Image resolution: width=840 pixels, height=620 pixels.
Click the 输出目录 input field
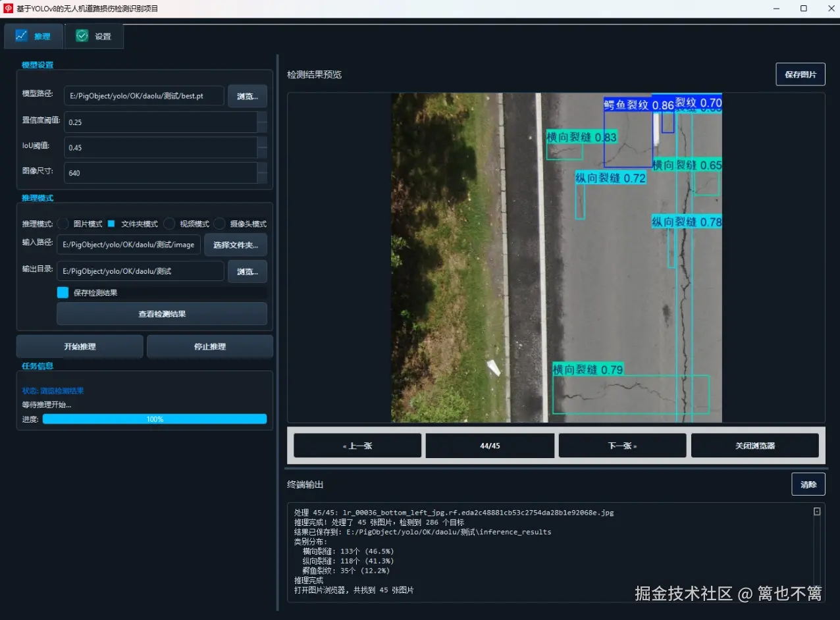(140, 271)
